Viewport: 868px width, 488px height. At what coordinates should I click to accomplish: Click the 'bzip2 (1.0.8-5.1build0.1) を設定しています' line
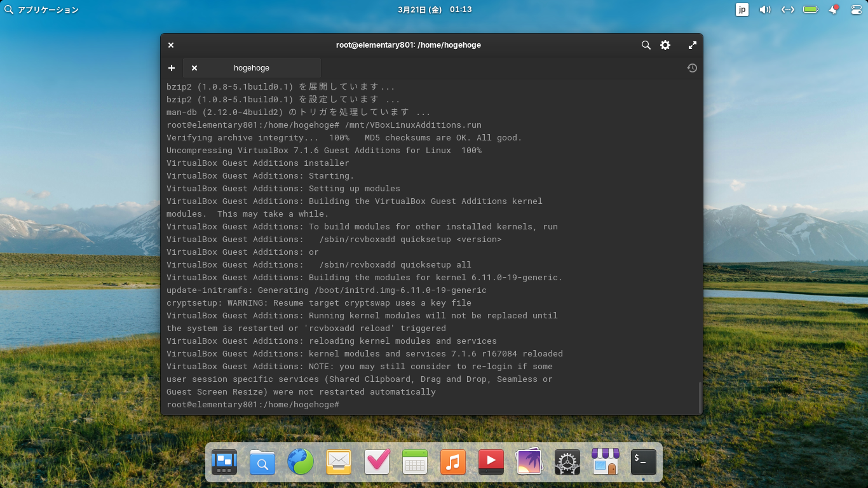click(x=283, y=100)
